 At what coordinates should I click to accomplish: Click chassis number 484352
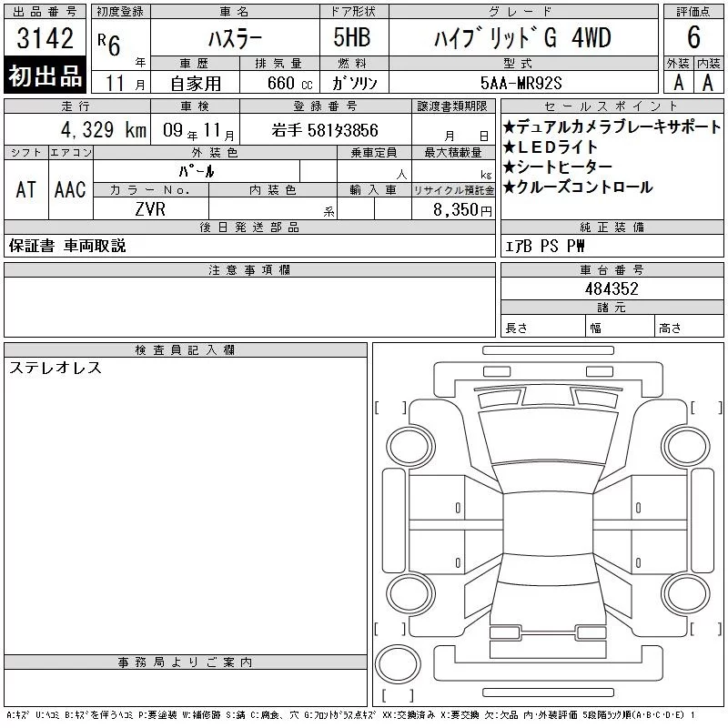612,288
